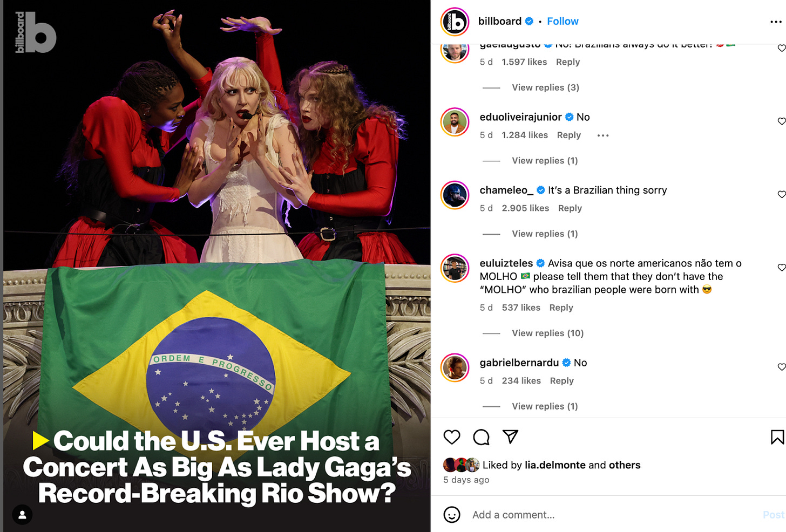Open comment options dots for eduoliveirajunior
Screen dimensions: 786x532
(x=603, y=135)
